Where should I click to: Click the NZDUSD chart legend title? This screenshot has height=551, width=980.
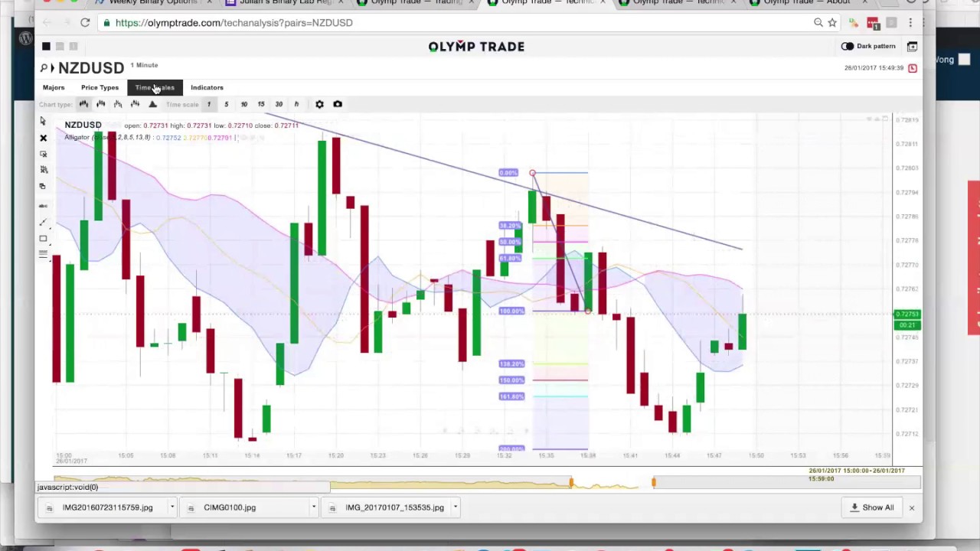(x=83, y=125)
